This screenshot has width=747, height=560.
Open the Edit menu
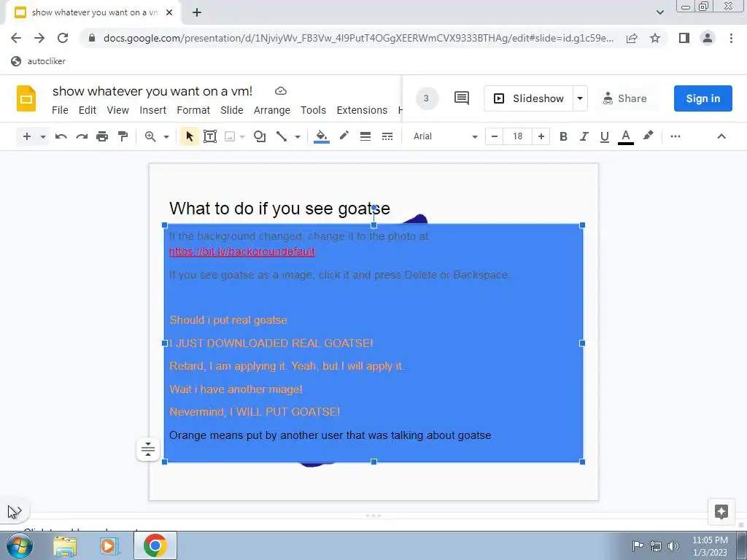(88, 110)
